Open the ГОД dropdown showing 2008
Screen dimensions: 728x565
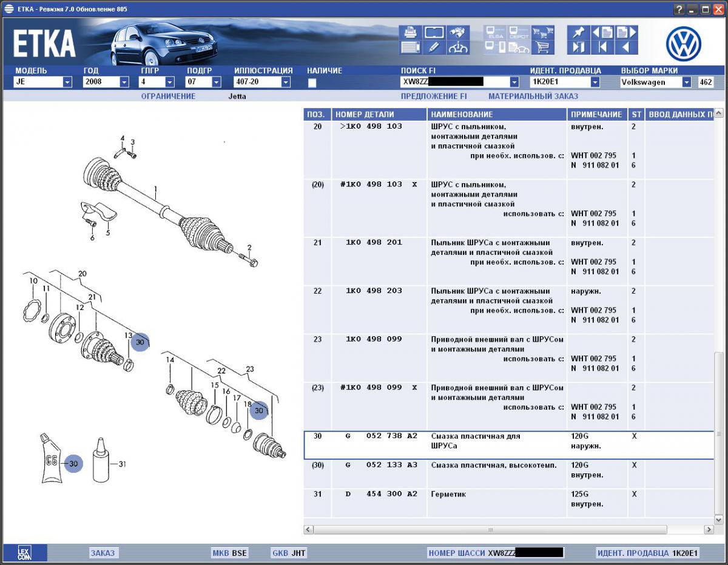[x=124, y=82]
